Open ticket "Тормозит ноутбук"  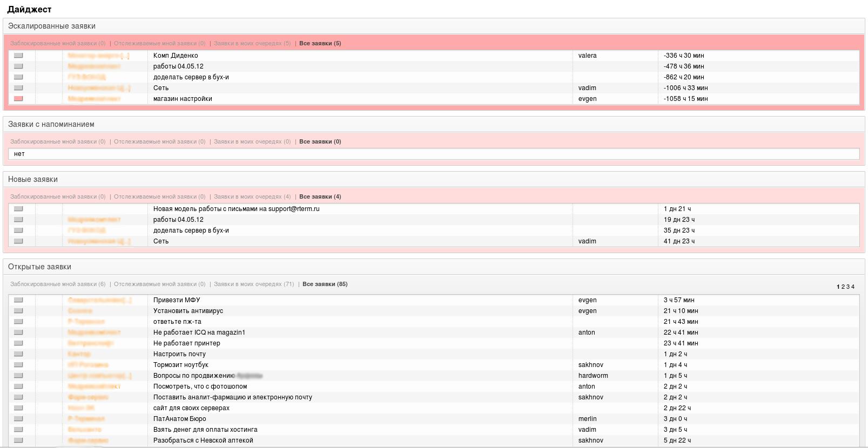[x=181, y=365]
